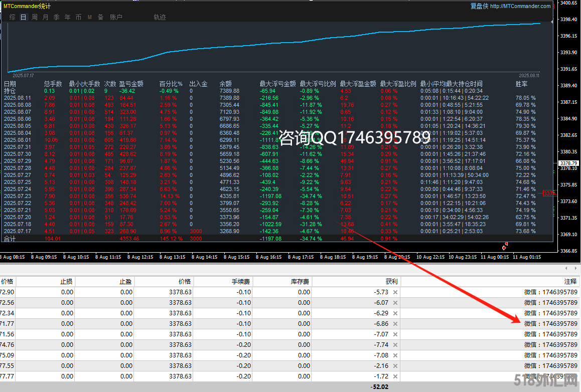Viewport: 581px width, 392px height.
Task: Close the order with -5.73 profit
Action: click(395, 292)
